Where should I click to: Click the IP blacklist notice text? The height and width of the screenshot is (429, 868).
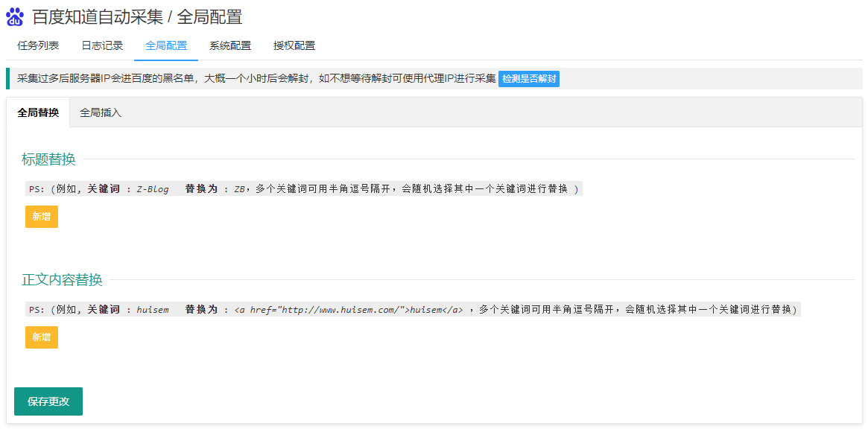click(x=256, y=79)
